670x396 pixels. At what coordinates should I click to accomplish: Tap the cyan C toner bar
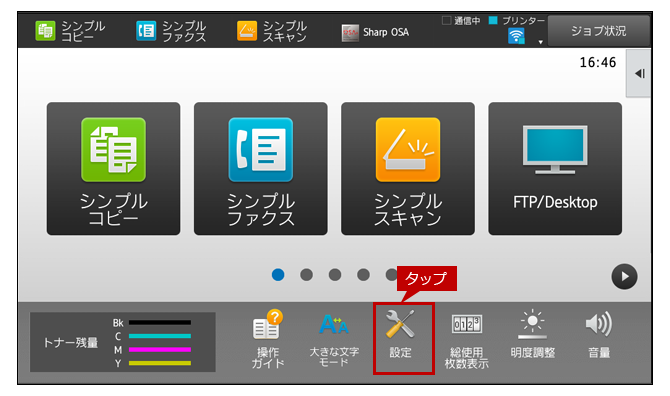point(160,336)
